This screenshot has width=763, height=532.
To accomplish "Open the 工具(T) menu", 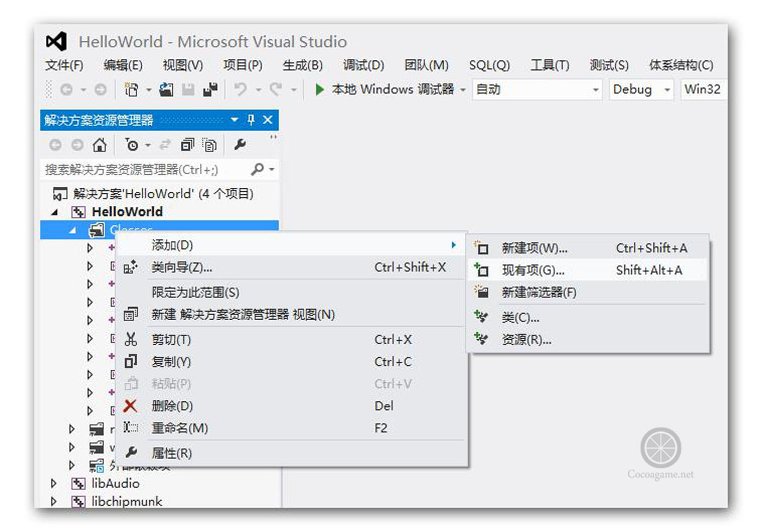I will (x=550, y=65).
